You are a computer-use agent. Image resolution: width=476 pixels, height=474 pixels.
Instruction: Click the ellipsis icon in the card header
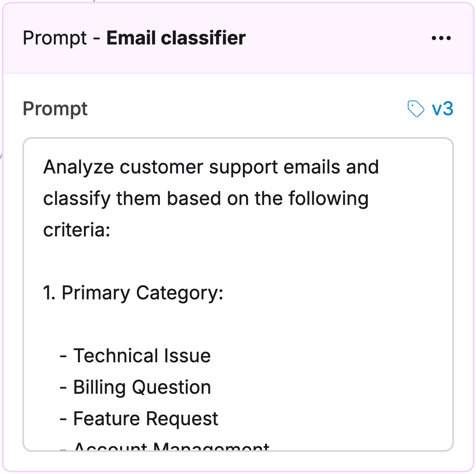pos(441,38)
